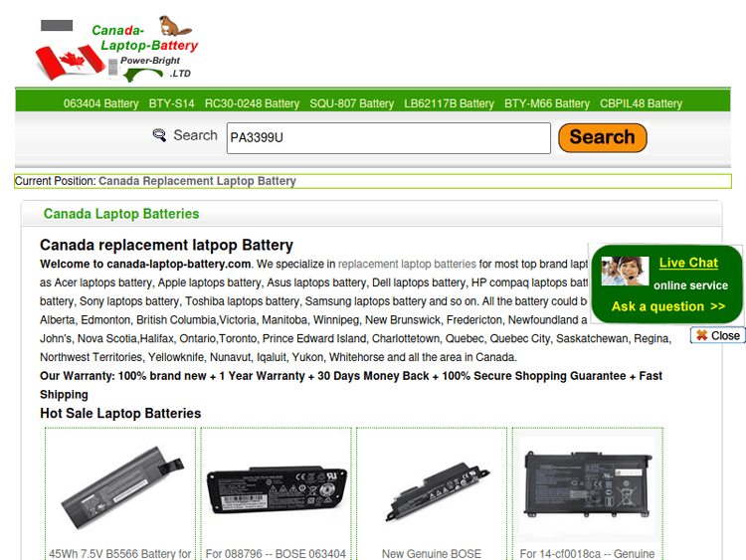Click the orange Search button
The image size is (746, 560).
click(603, 138)
